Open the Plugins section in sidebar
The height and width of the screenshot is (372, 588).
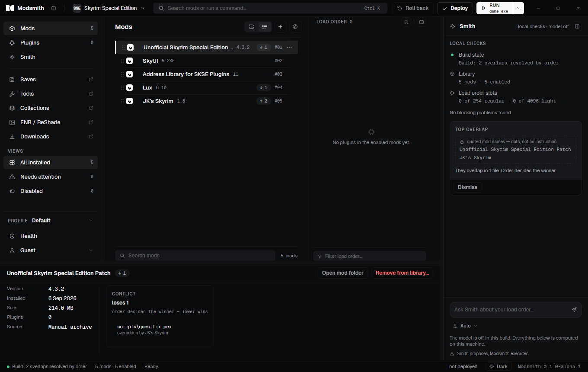pos(51,43)
